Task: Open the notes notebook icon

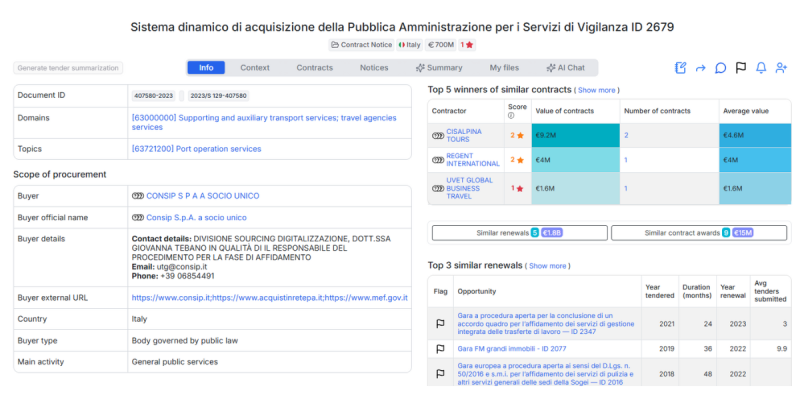Action: pyautogui.click(x=681, y=68)
